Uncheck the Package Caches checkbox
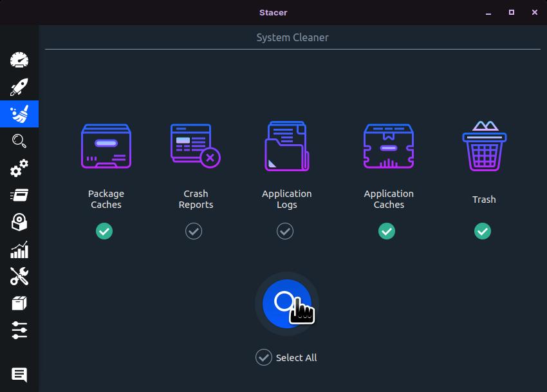Image resolution: width=547 pixels, height=392 pixels. point(104,231)
